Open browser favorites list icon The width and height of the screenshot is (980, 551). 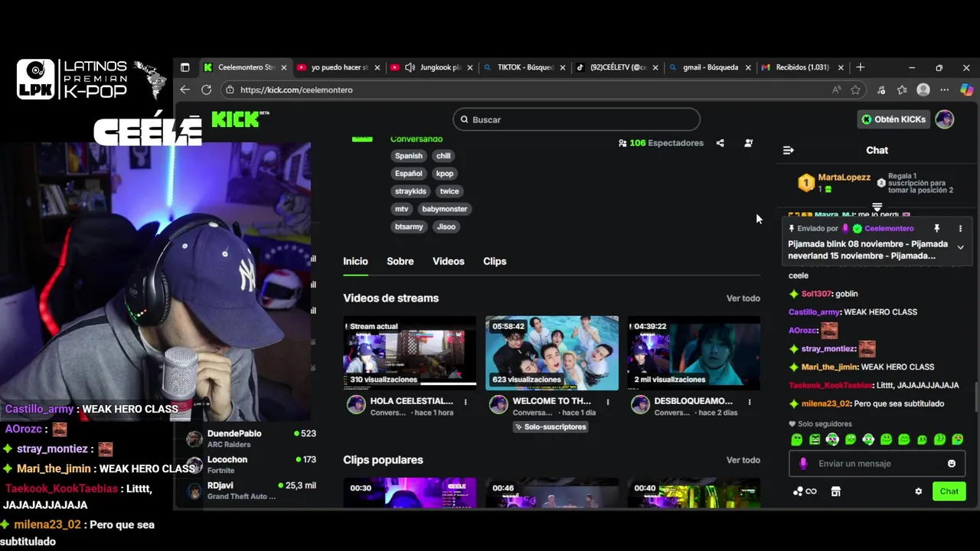point(903,90)
